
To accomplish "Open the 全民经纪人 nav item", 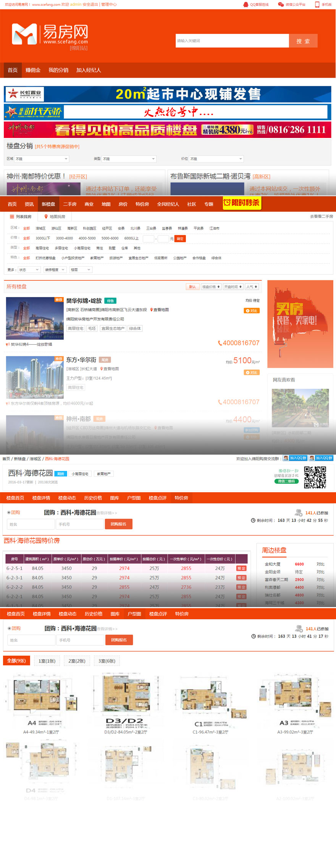I will [168, 204].
